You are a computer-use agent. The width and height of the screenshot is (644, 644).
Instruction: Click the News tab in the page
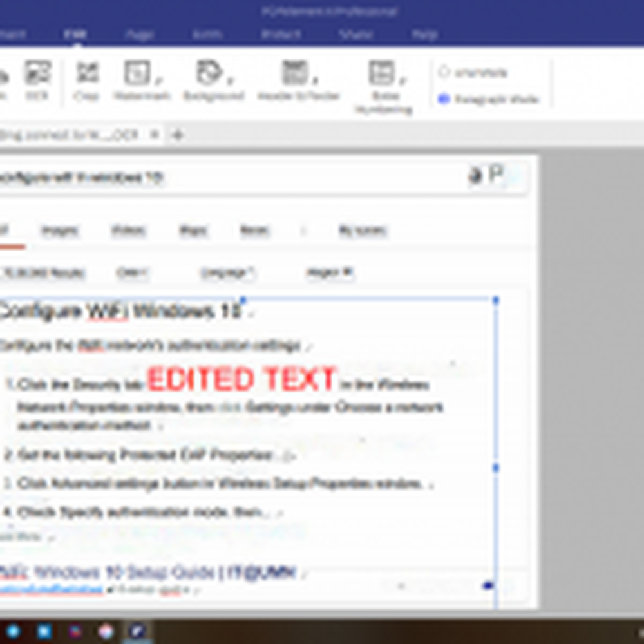coord(254,231)
